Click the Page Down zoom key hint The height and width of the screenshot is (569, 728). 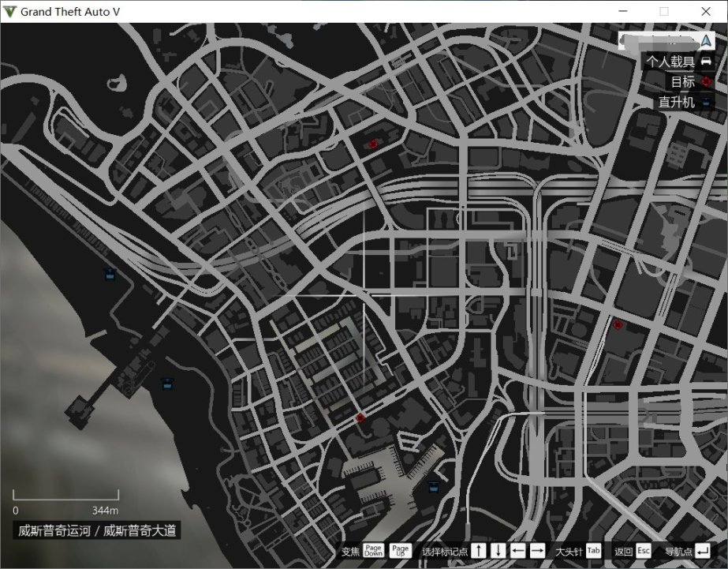point(373,551)
